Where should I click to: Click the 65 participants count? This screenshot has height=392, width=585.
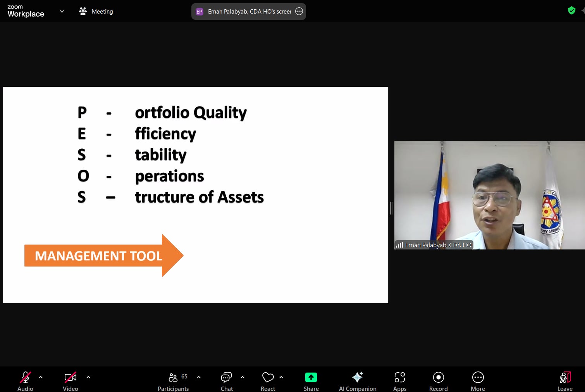pyautogui.click(x=184, y=377)
